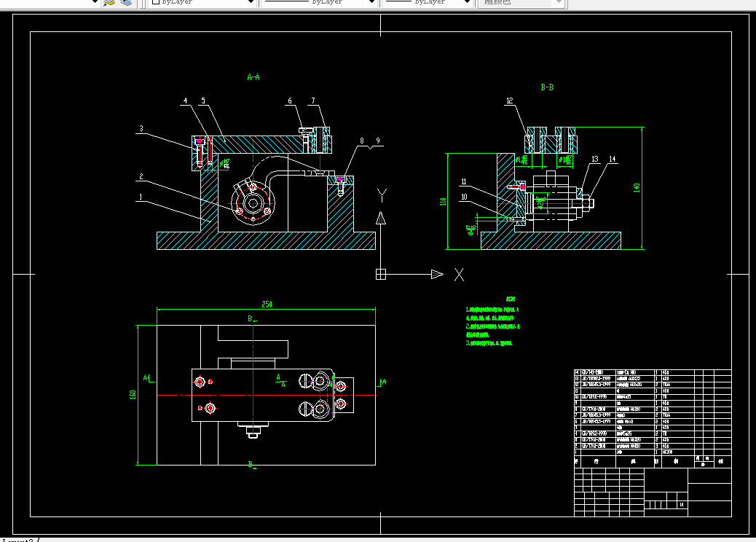Click the layer states stack icon in the toolbar
The height and width of the screenshot is (542, 756).
pyautogui.click(x=126, y=2)
